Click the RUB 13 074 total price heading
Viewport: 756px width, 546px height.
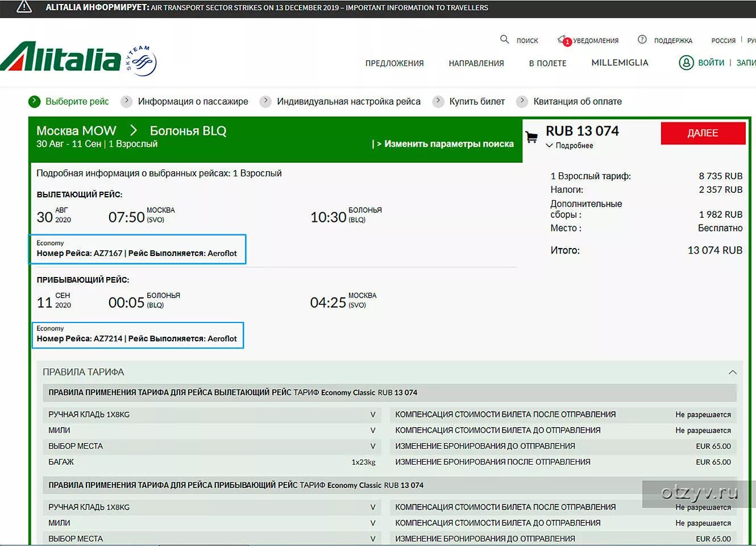(x=582, y=131)
